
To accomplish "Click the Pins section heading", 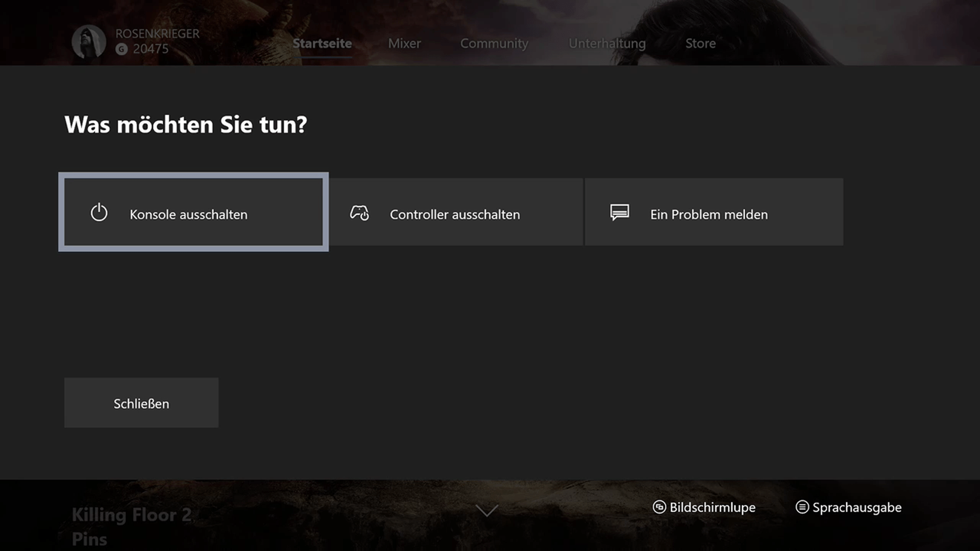I will pos(89,539).
